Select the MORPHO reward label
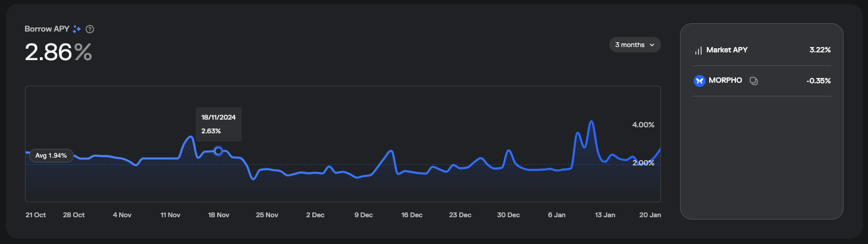Image resolution: width=868 pixels, height=244 pixels. [725, 80]
